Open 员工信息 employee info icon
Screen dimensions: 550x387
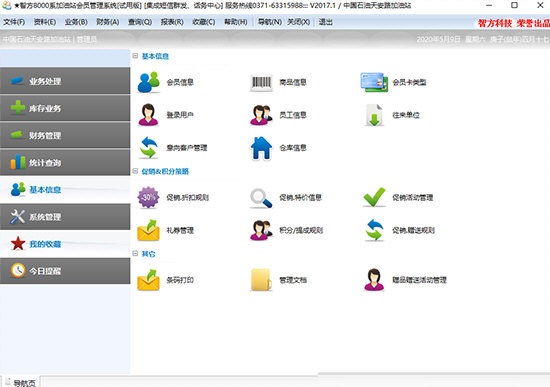tap(261, 115)
